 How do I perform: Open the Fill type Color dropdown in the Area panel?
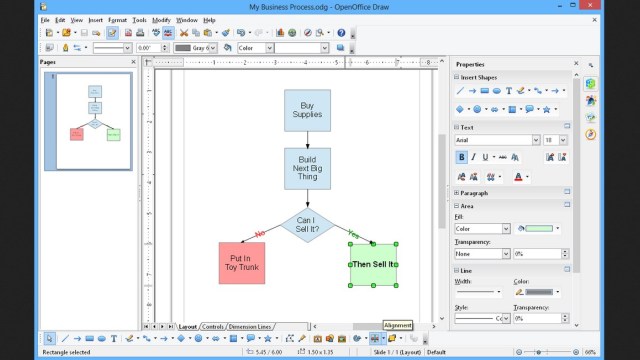506,229
